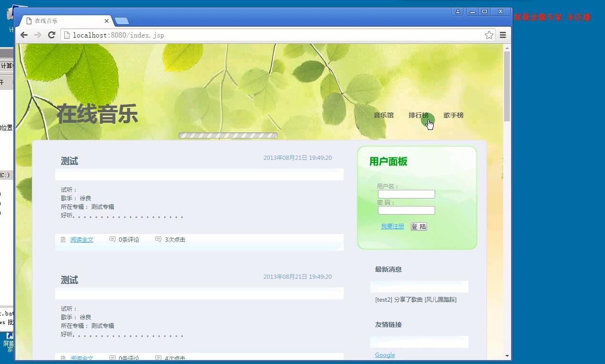Select the 在线音乐 browser tab
Image resolution: width=605 pixels, height=364 pixels.
tap(67, 21)
